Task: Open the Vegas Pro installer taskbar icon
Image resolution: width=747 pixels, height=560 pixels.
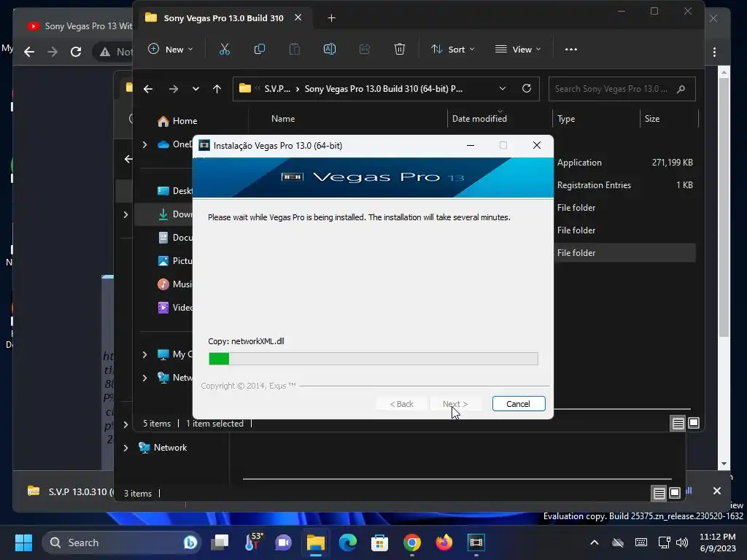Action: 476,542
